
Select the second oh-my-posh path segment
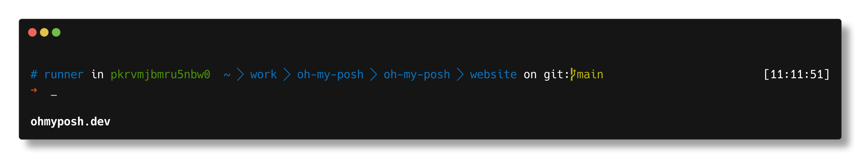click(417, 75)
